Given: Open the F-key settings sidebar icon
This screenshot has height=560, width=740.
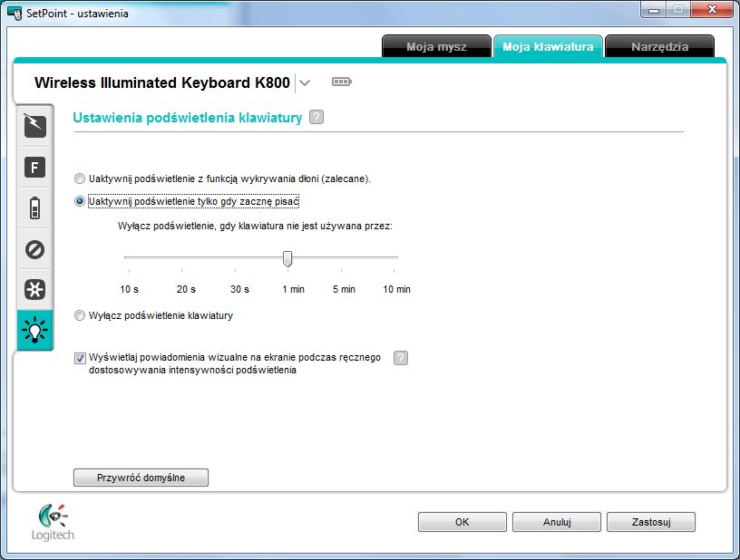Looking at the screenshot, I should click(x=35, y=168).
